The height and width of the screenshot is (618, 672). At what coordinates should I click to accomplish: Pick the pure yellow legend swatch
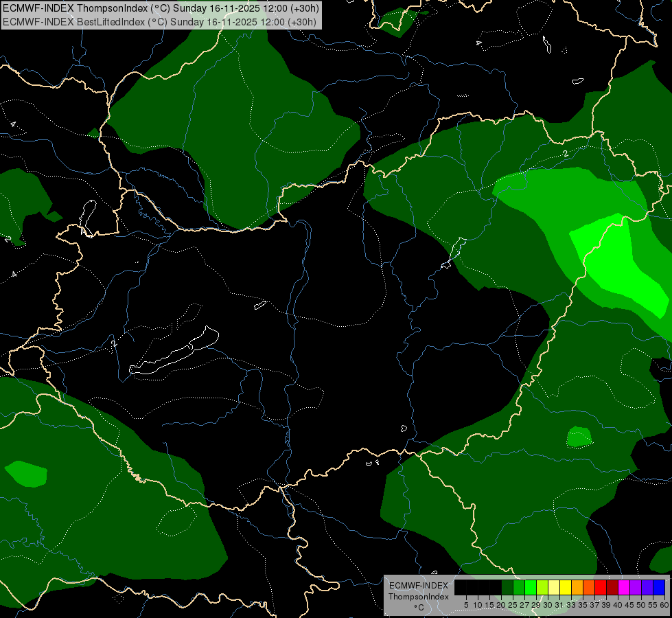565,587
